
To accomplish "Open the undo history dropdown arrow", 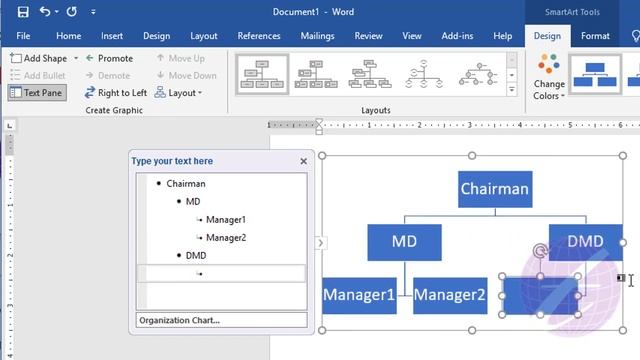I will point(57,12).
